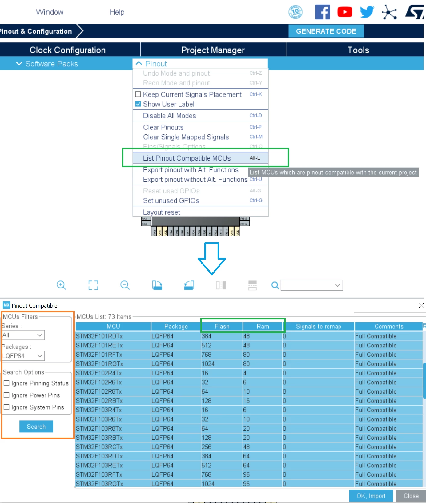This screenshot has height=504, width=426.
Task: Switch to the Clock Configuration tab
Action: pyautogui.click(x=67, y=50)
